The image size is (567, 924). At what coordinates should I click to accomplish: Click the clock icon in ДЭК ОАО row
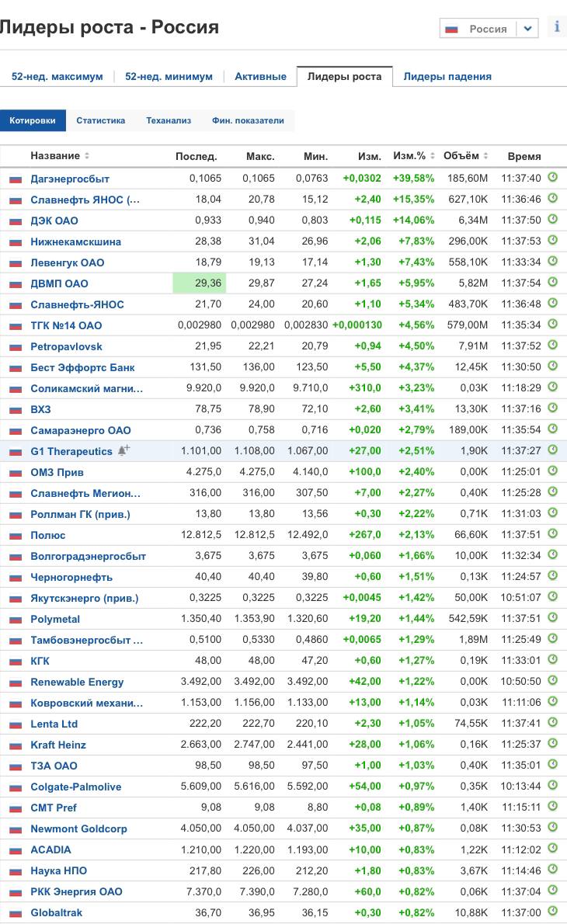pyautogui.click(x=553, y=219)
